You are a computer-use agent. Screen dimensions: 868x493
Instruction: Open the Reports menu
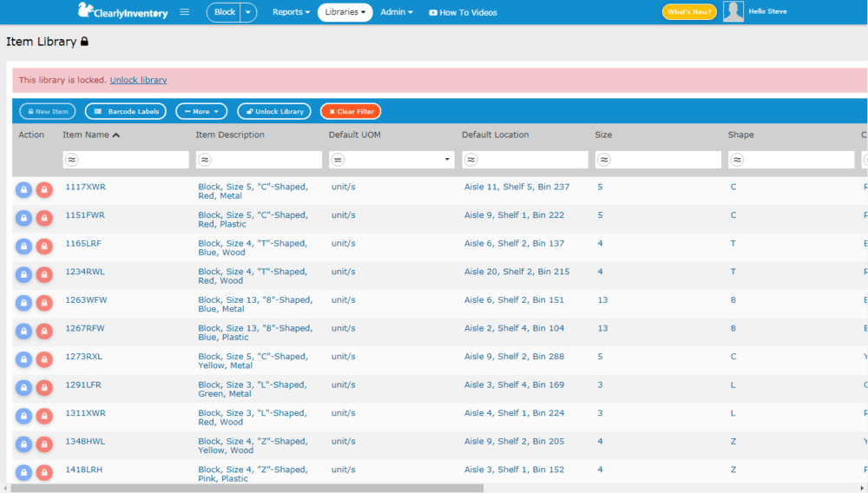click(x=291, y=12)
